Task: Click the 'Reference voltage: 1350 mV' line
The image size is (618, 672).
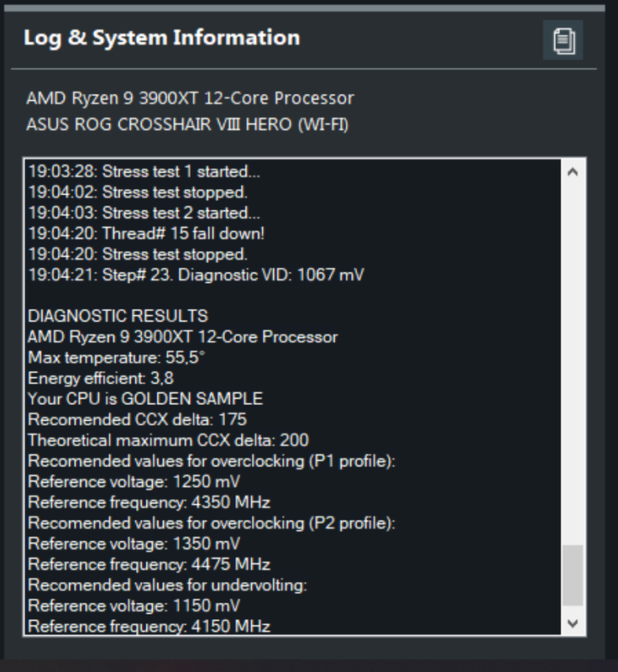Action: click(134, 543)
